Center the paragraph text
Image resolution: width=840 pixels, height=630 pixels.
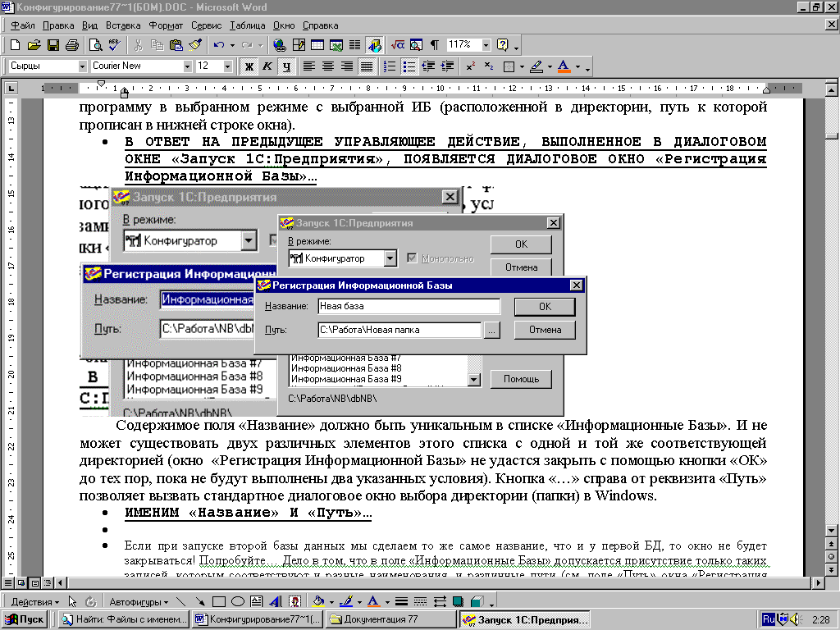tap(328, 66)
